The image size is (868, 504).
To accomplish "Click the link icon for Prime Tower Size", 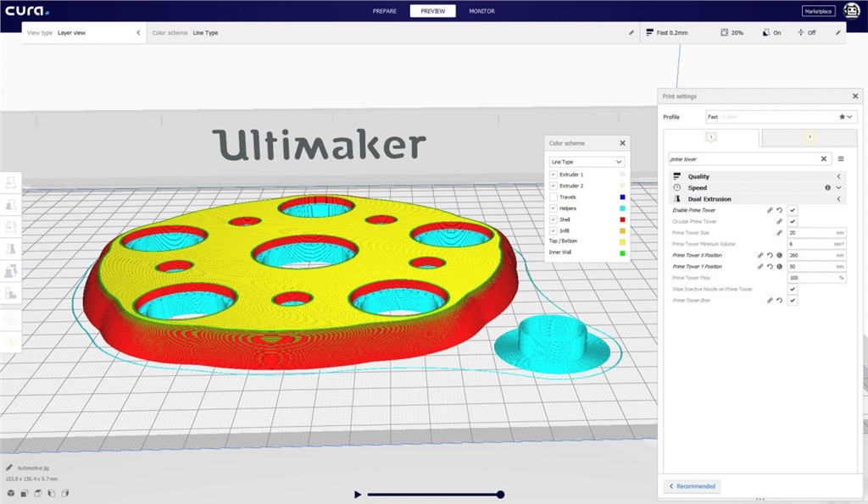I will point(779,232).
